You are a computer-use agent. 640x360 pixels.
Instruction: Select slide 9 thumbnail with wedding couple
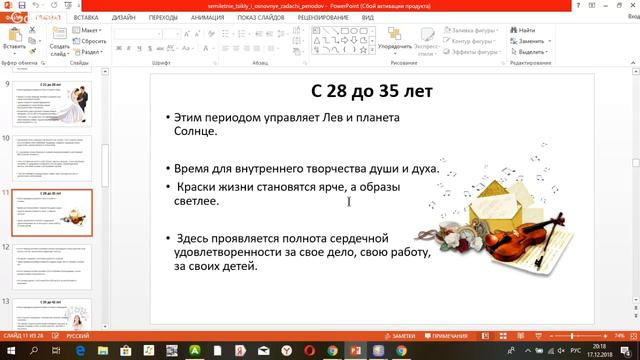52,104
